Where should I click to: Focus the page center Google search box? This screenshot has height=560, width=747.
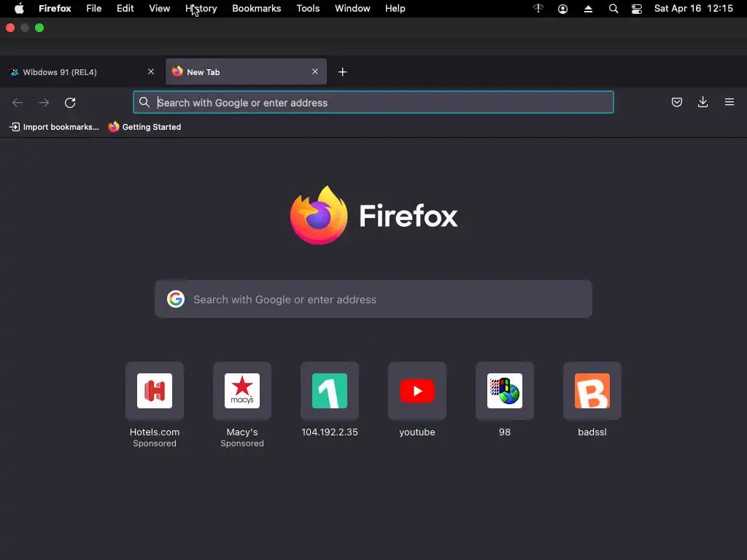373,299
